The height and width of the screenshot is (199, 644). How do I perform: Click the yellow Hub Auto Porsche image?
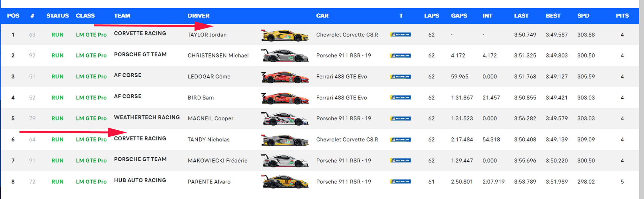(x=285, y=182)
